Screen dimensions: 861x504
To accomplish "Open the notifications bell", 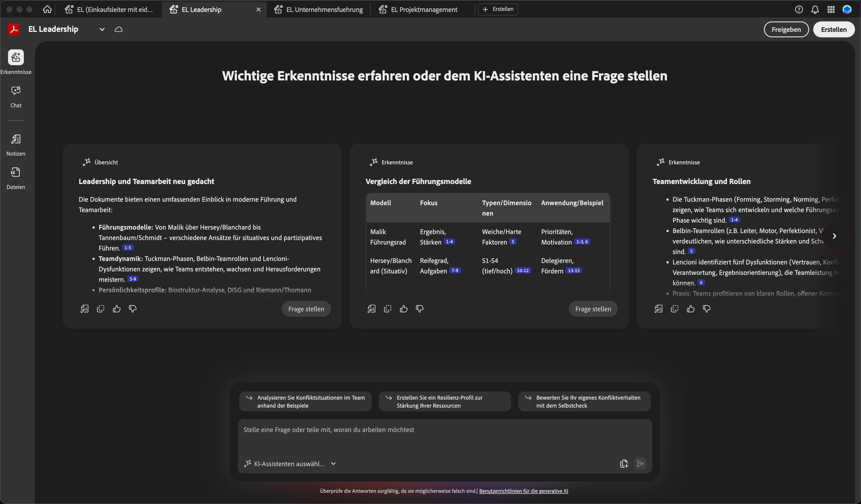I will pyautogui.click(x=815, y=9).
